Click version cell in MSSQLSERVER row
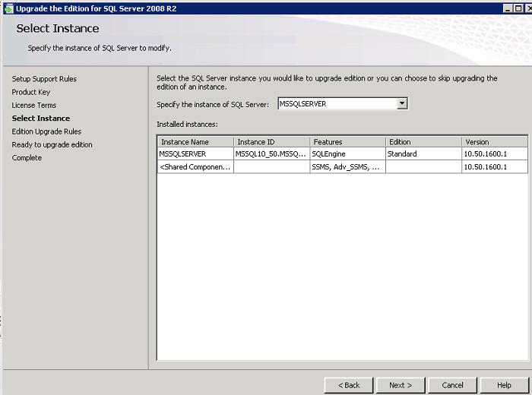Image resolution: width=532 pixels, height=395 pixels. (x=495, y=153)
